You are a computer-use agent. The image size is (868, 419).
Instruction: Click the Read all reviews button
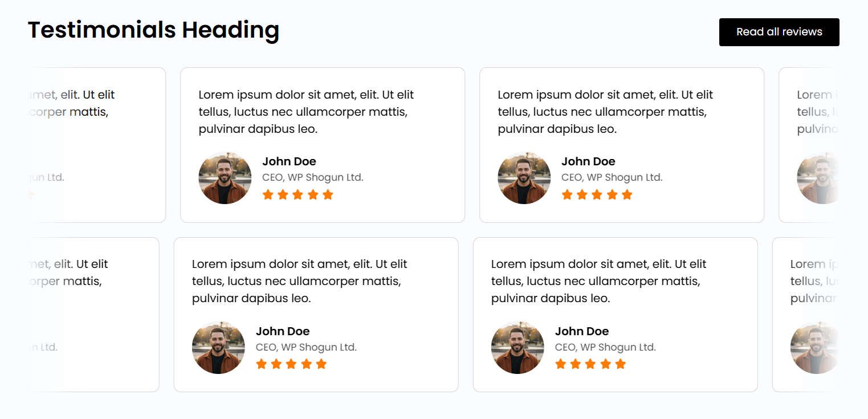[x=779, y=32]
